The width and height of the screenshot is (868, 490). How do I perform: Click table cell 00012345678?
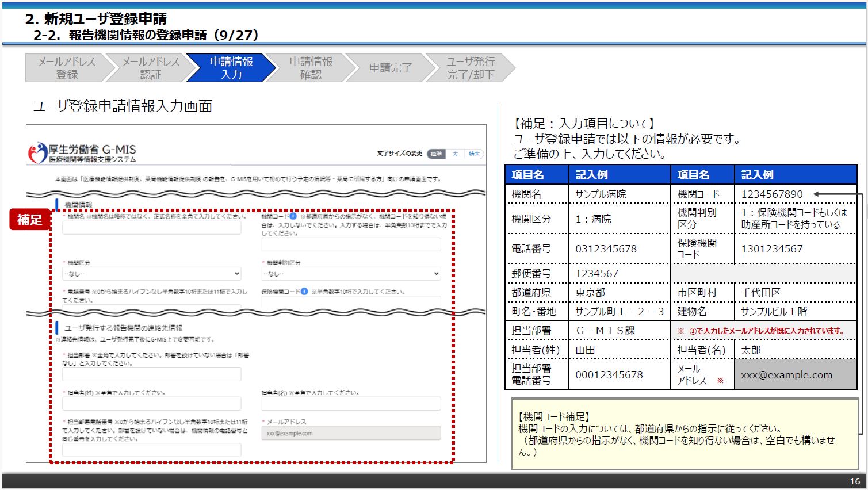coord(620,374)
